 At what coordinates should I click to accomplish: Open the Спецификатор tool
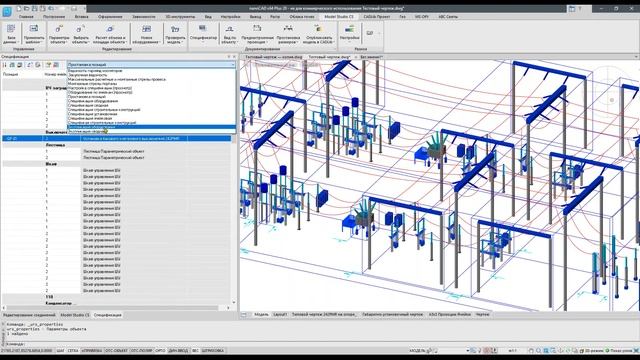click(x=203, y=33)
